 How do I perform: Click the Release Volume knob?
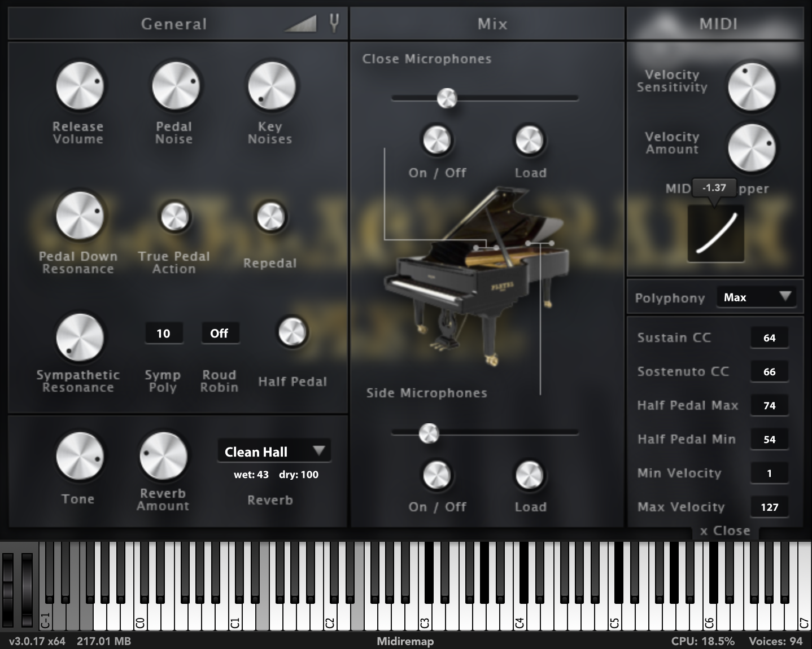80,86
